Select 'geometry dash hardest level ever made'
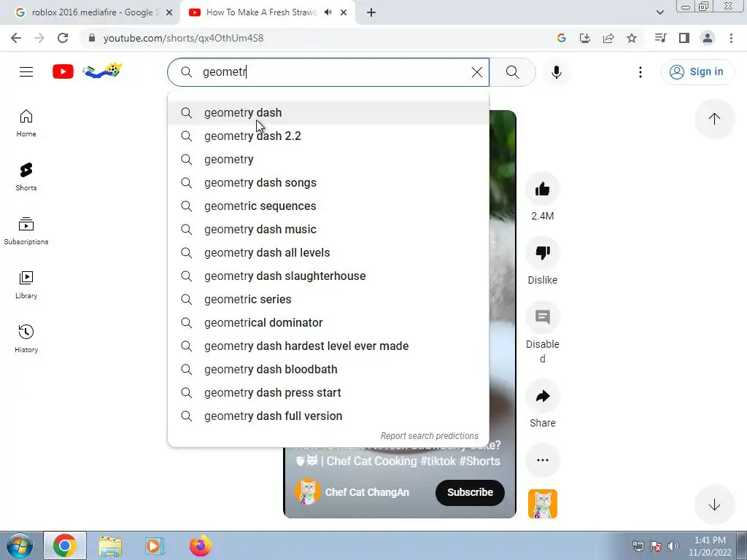Screen dimensions: 747x560 coord(328,346)
